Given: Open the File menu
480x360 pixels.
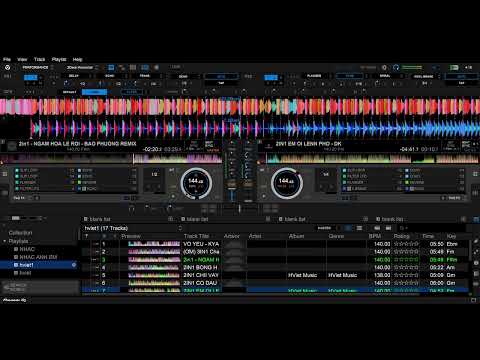Looking at the screenshot, I should (x=7, y=59).
